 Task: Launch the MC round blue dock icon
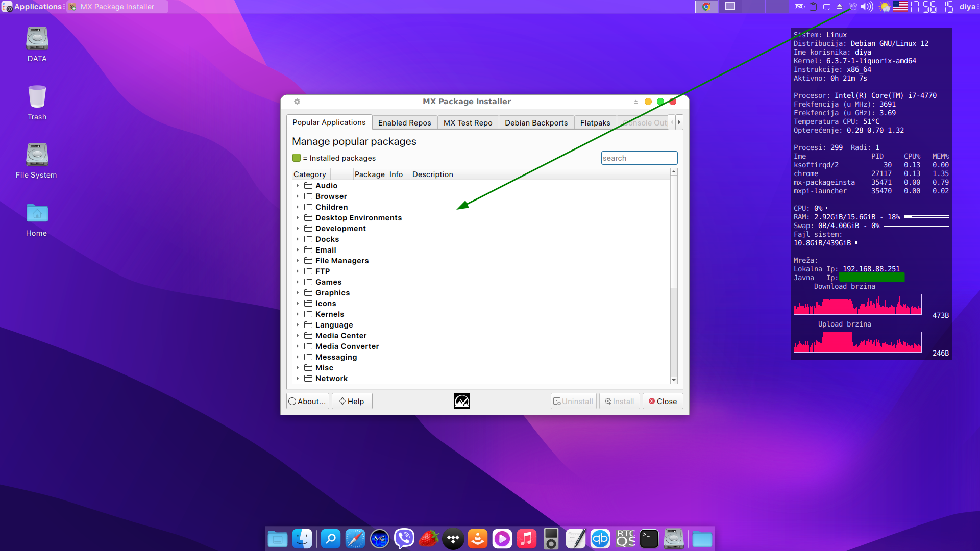coord(380,539)
